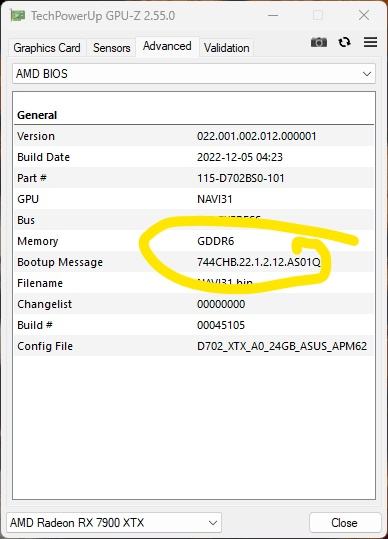Click the Bootup Message row label
This screenshot has height=539, width=388.
pos(60,262)
